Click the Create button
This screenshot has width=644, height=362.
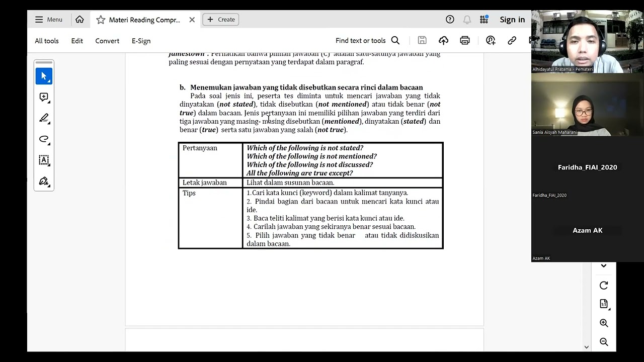click(221, 20)
